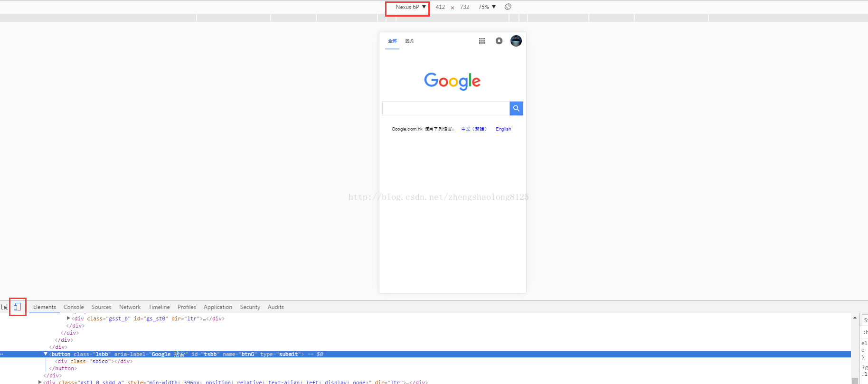Select the div class sbico line
This screenshot has height=384, width=868.
click(x=94, y=361)
